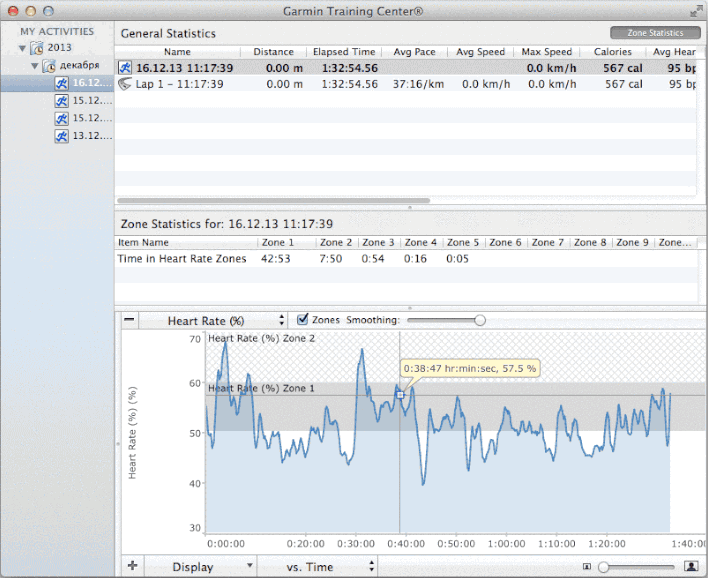
Task: Uncheck the Zones checkbox
Action: [x=303, y=320]
